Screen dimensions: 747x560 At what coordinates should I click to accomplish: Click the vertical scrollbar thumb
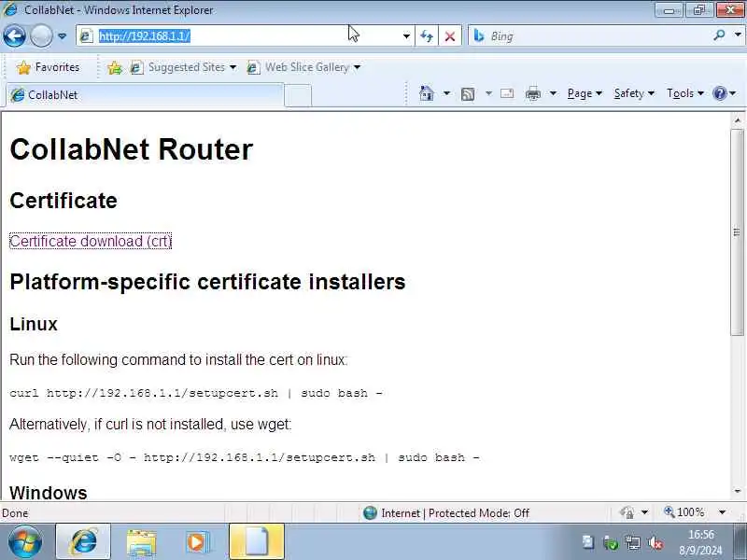[x=738, y=231]
